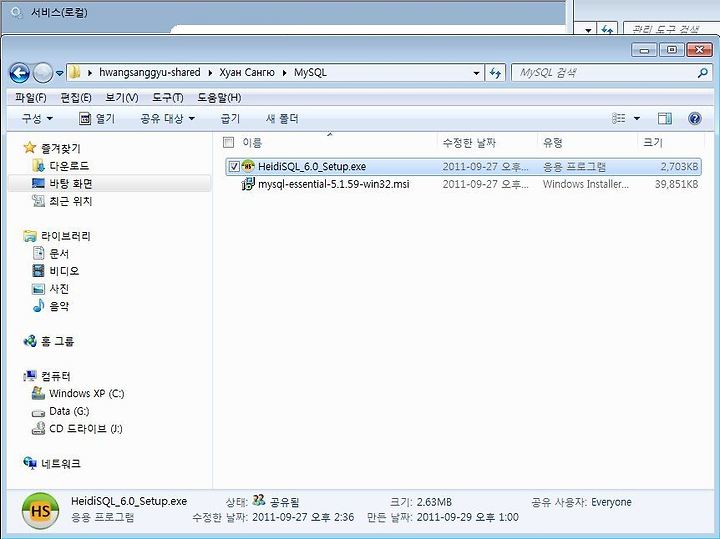Screen dimensions: 720x539
Task: Click the MySQL breadcrumb segment
Action: pos(310,73)
